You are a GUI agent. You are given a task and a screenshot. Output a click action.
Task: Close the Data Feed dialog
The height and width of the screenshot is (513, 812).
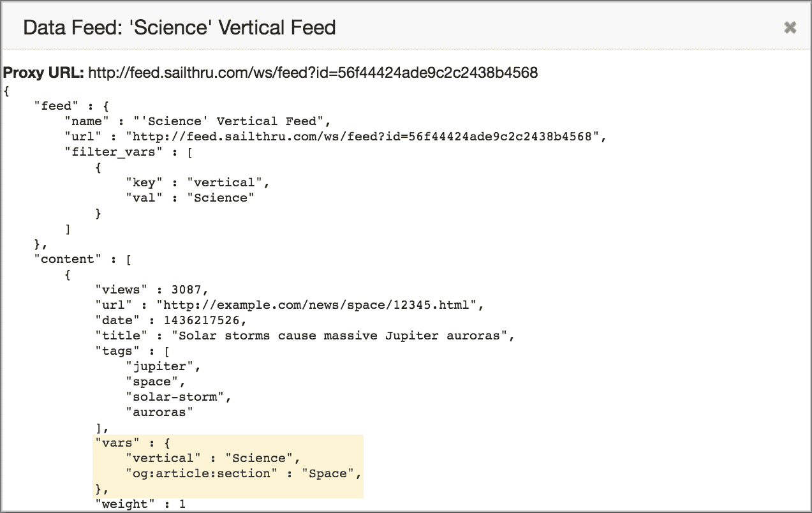(790, 27)
